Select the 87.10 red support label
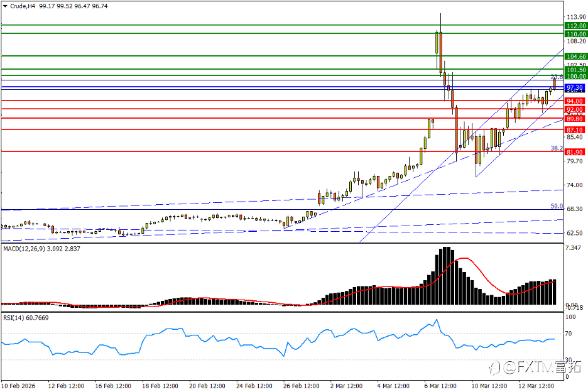Screen dimensions: 588x392 point(575,130)
